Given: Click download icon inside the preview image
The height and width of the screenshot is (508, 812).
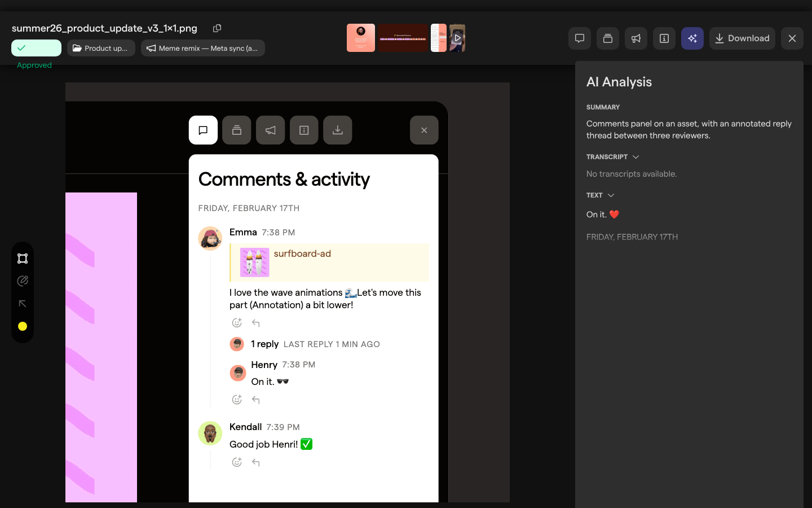Looking at the screenshot, I should 338,130.
